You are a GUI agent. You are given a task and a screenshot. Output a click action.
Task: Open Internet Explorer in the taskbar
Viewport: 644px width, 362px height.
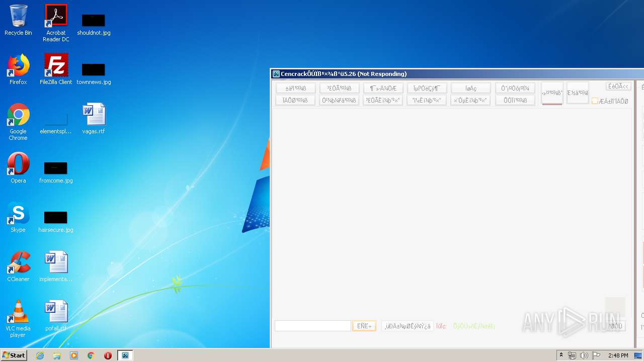pyautogui.click(x=40, y=355)
